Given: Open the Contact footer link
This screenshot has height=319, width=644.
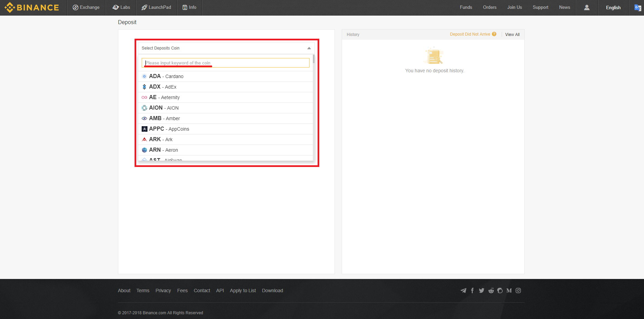Looking at the screenshot, I should point(202,290).
